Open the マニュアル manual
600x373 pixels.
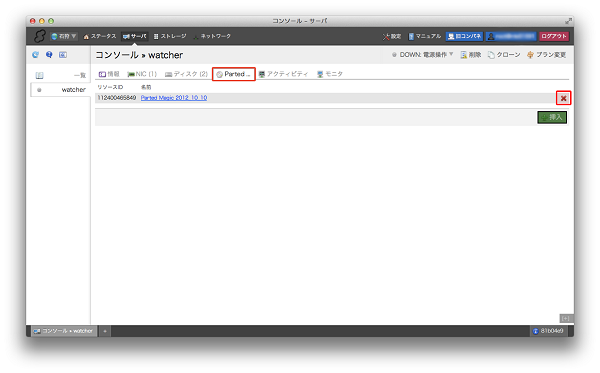[x=425, y=36]
